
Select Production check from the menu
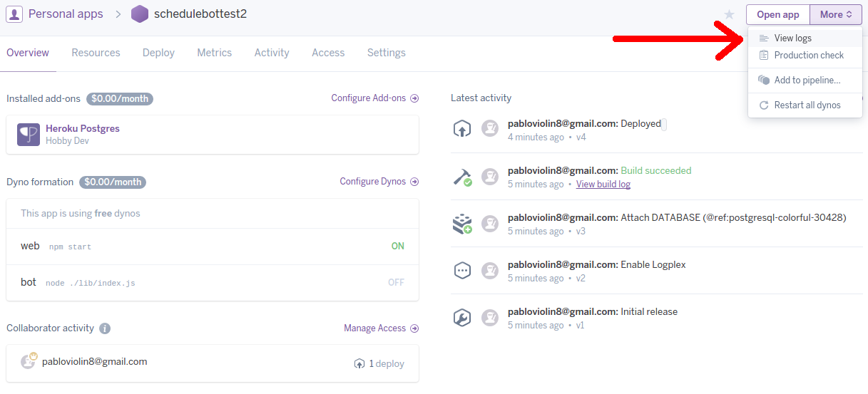pyautogui.click(x=805, y=55)
